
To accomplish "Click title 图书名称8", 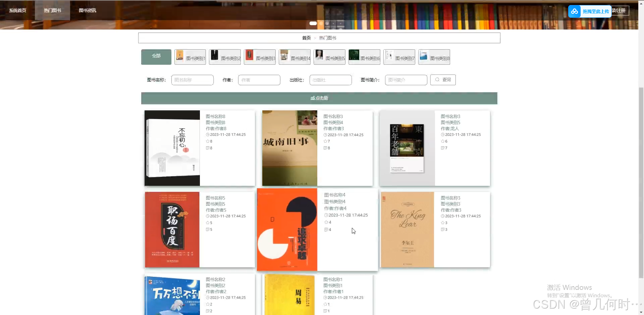I will pyautogui.click(x=215, y=116).
